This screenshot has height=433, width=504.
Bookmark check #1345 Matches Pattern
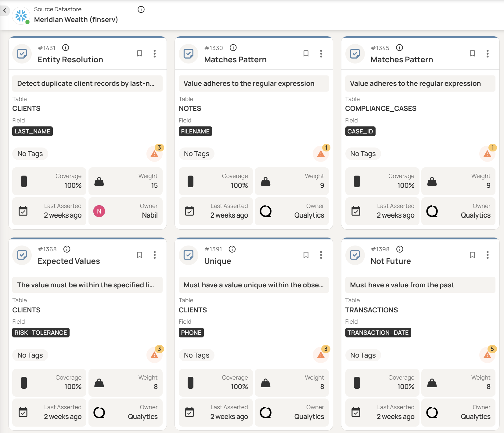(x=472, y=53)
